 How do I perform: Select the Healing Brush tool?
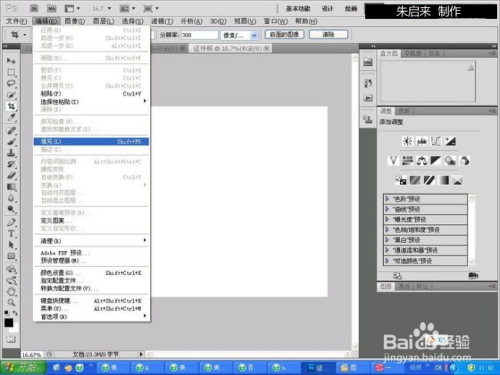(x=11, y=130)
